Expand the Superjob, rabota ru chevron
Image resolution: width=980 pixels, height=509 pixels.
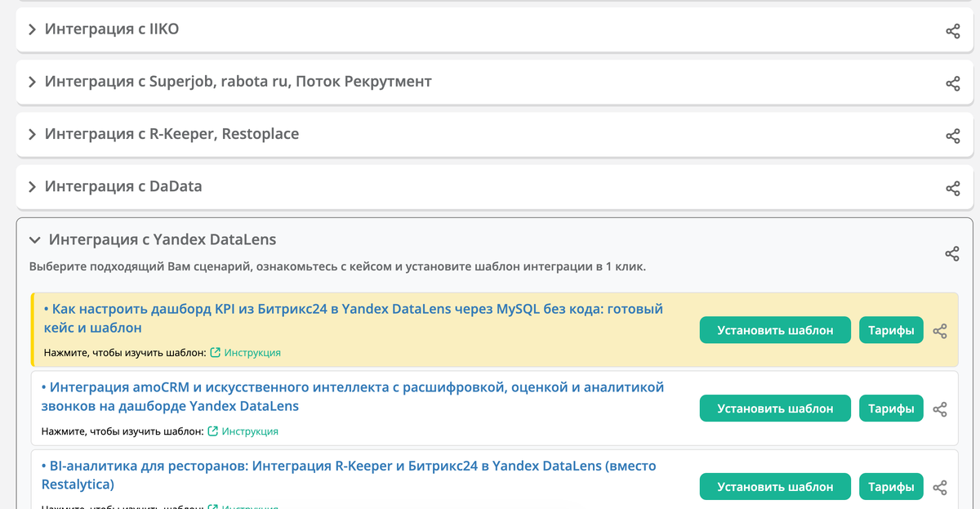[33, 83]
